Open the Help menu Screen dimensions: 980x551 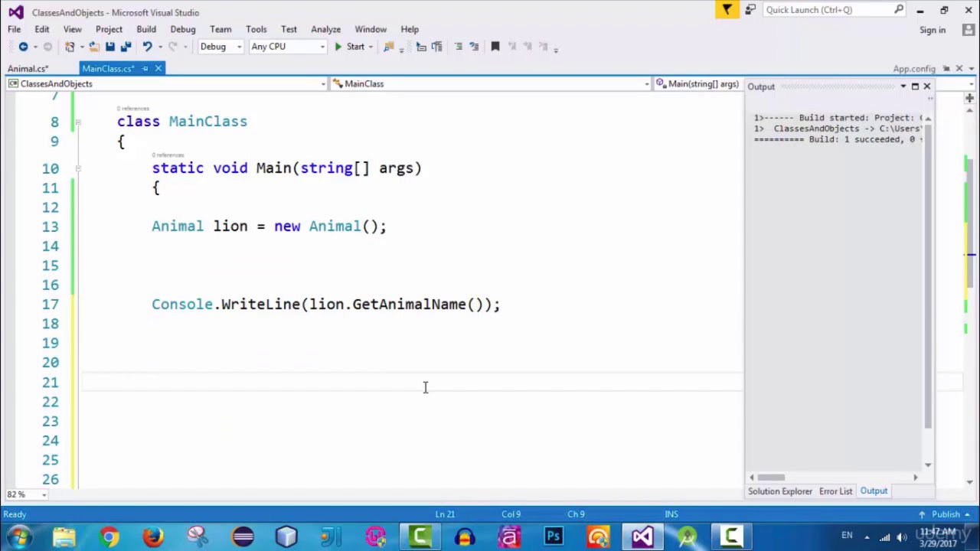(410, 29)
